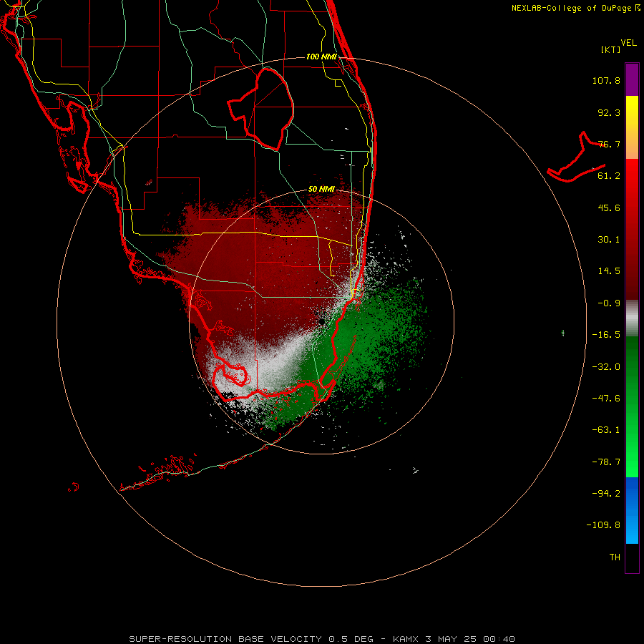Screen dimensions: 644x644
Task: Click the 14.5 legend value
Action: tap(609, 271)
